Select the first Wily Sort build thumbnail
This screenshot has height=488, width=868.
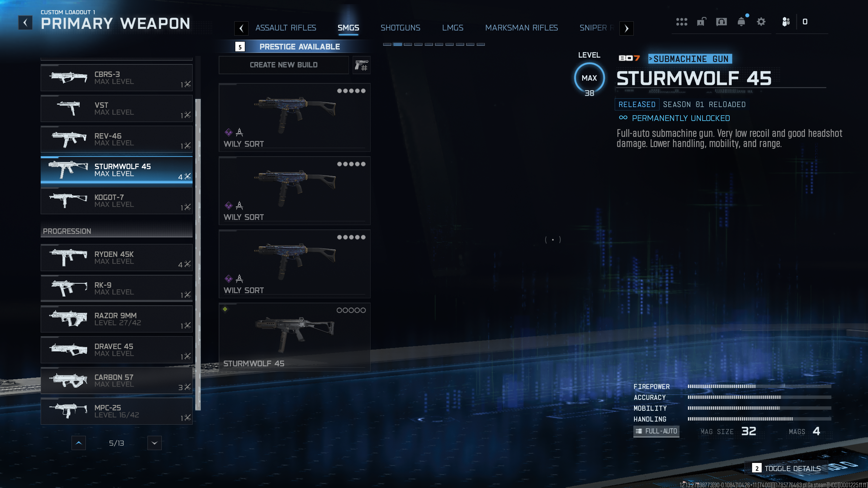[295, 117]
